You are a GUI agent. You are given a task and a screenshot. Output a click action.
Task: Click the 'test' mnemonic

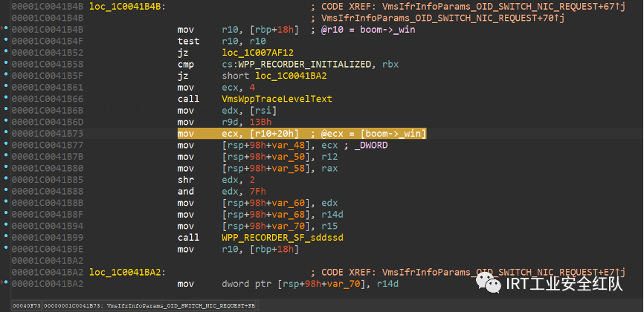189,41
